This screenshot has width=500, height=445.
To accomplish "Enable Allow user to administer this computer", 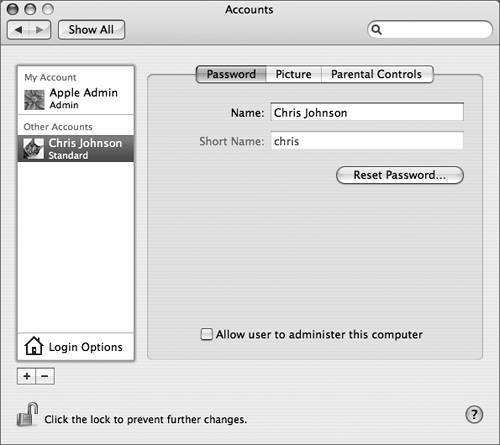I will click(x=206, y=334).
